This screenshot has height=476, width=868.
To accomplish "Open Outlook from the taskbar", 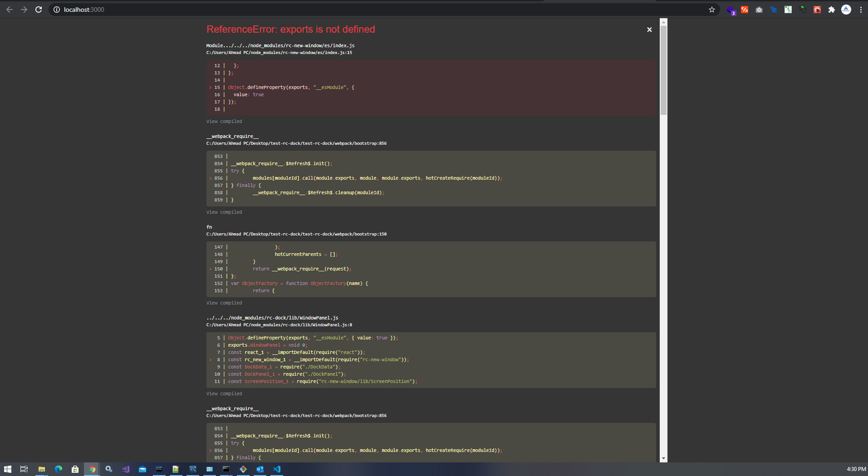I will point(260,469).
